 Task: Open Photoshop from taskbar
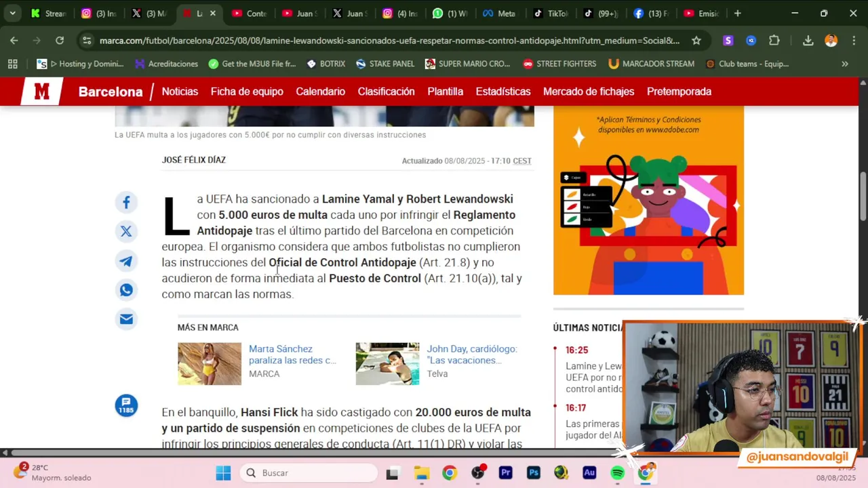pyautogui.click(x=534, y=473)
